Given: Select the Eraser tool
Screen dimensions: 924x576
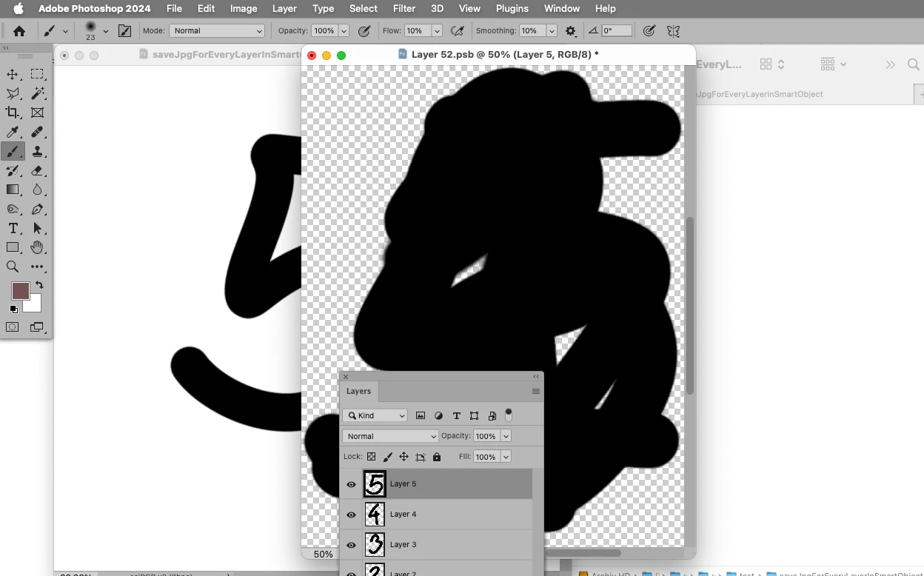Looking at the screenshot, I should (x=37, y=170).
